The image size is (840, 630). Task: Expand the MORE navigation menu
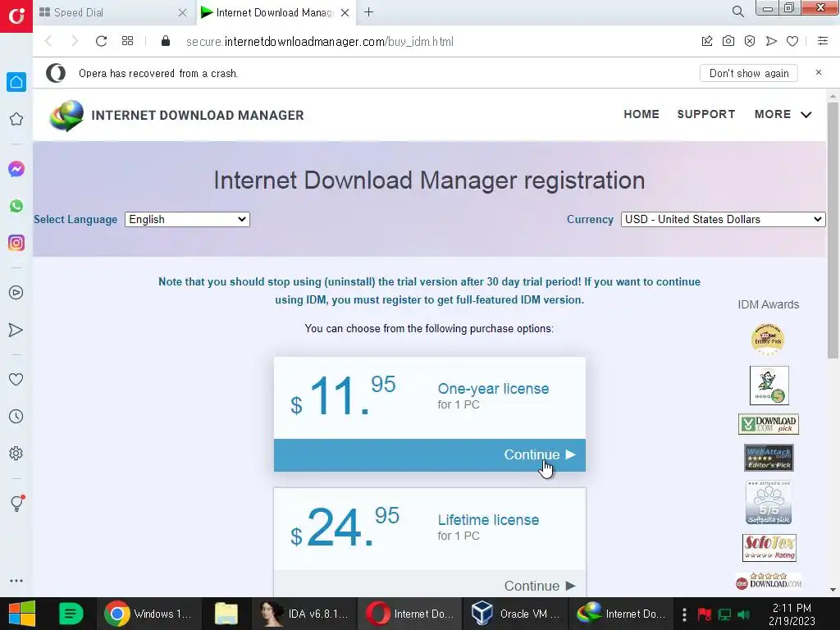(783, 114)
